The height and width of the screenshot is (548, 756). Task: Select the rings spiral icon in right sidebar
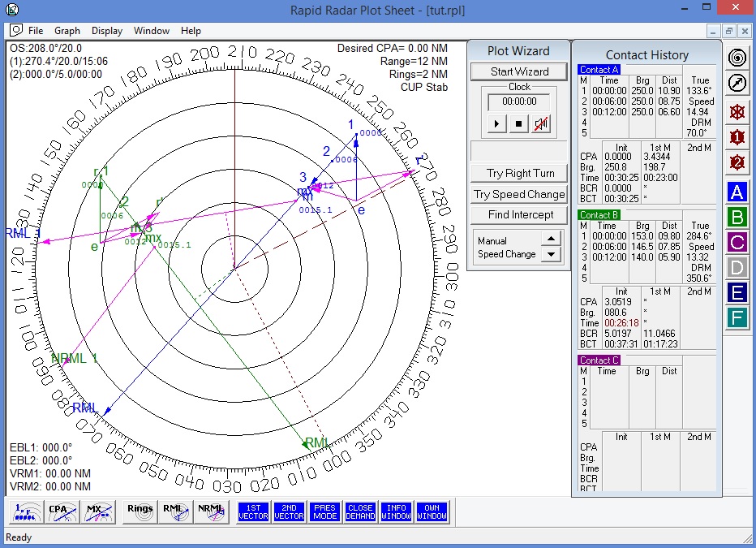click(737, 57)
